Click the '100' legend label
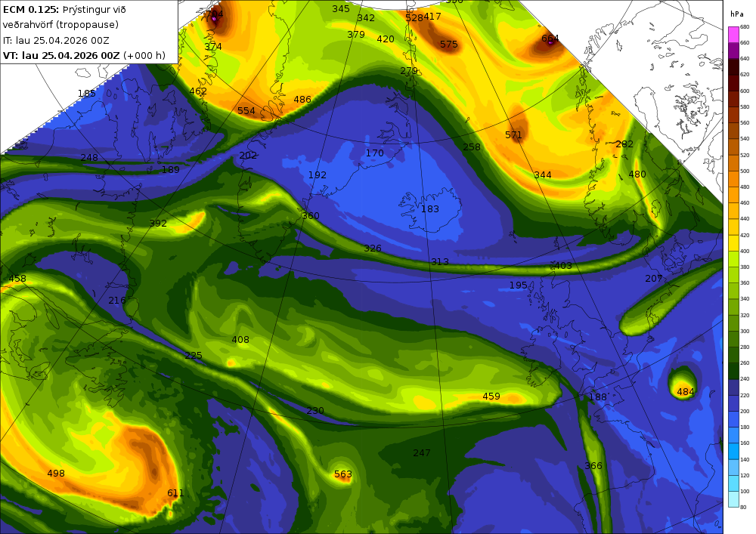The image size is (756, 534). (745, 492)
